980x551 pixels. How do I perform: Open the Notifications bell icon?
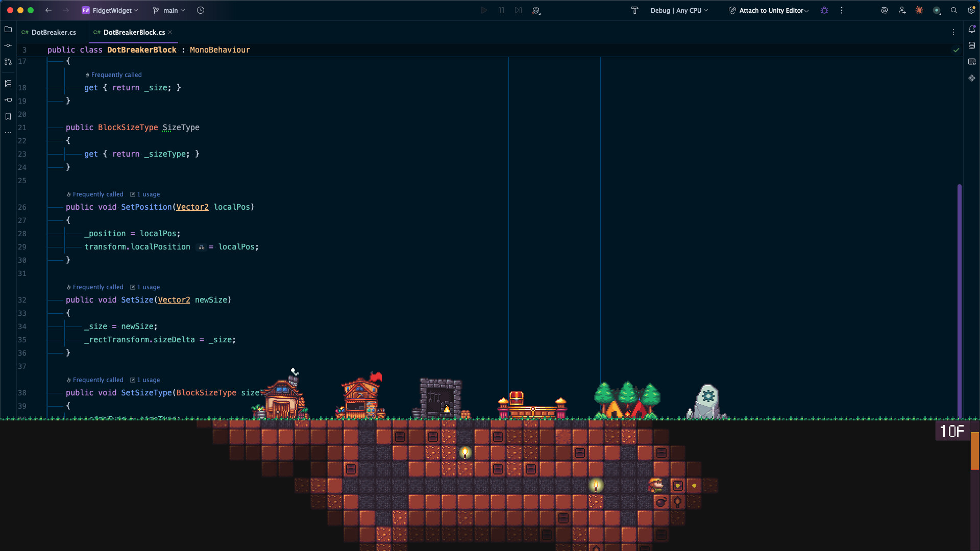pyautogui.click(x=973, y=30)
